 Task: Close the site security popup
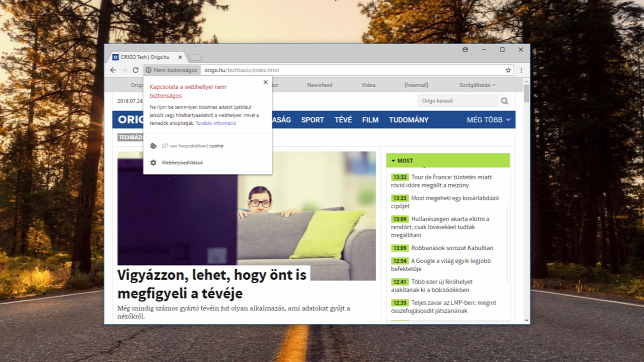coord(265,82)
